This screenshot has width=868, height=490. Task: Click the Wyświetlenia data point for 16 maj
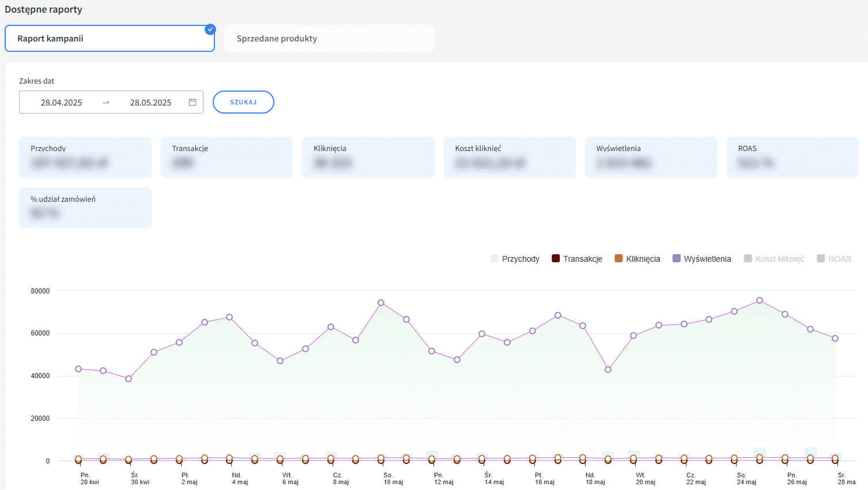[533, 331]
